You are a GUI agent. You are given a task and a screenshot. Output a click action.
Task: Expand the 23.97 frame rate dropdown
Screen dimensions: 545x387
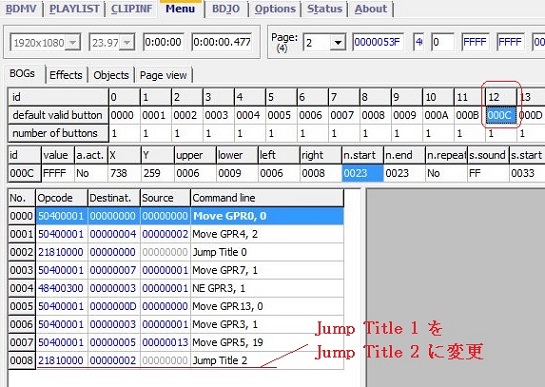tap(127, 42)
